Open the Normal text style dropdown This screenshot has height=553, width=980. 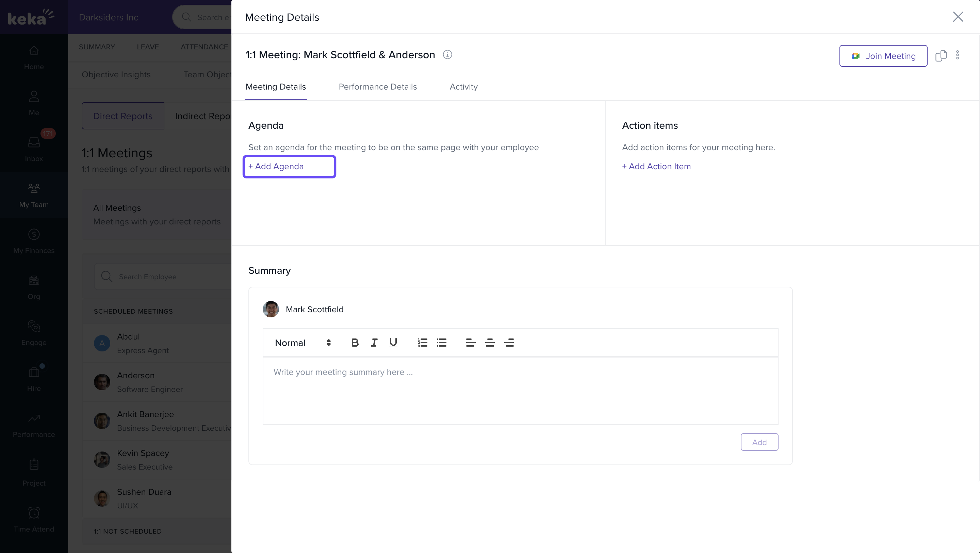tap(303, 343)
